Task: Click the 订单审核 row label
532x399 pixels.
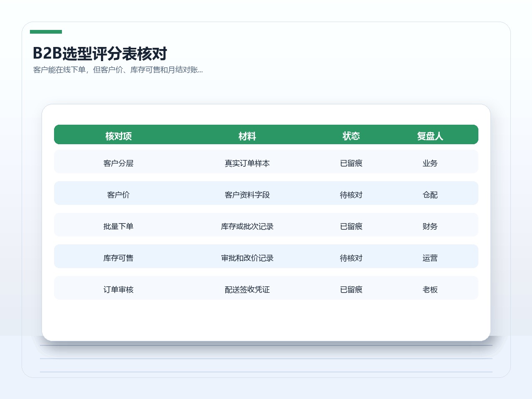Action: click(118, 290)
